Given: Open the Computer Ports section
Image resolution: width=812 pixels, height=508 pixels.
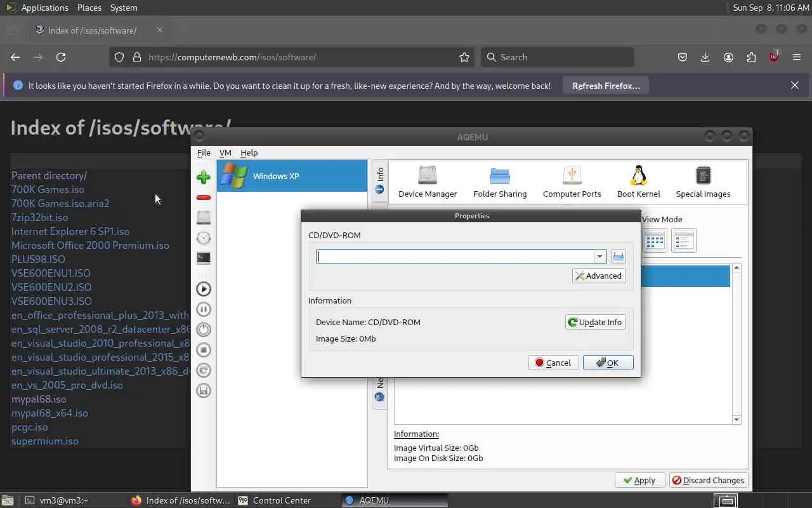Looking at the screenshot, I should pyautogui.click(x=572, y=182).
